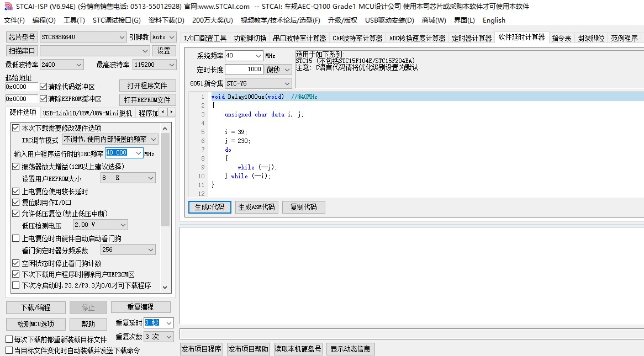Switch to I/O口配置工具 tab

205,38
